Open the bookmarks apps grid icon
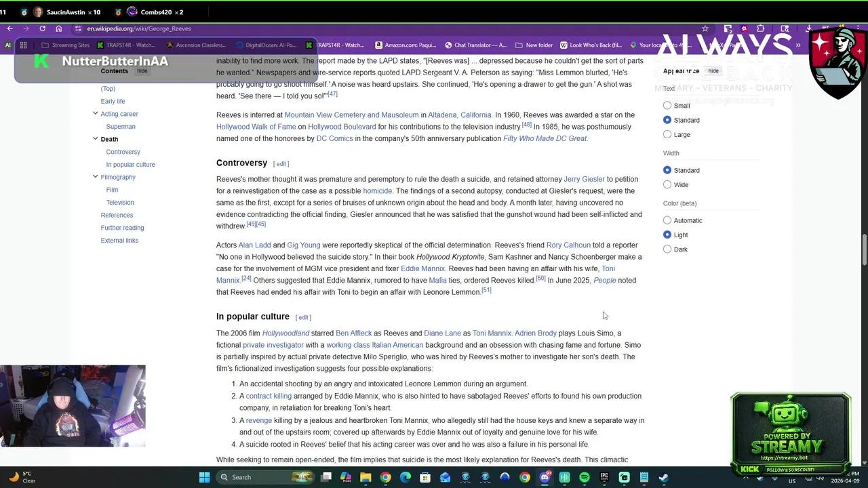868x488 pixels. (x=23, y=45)
